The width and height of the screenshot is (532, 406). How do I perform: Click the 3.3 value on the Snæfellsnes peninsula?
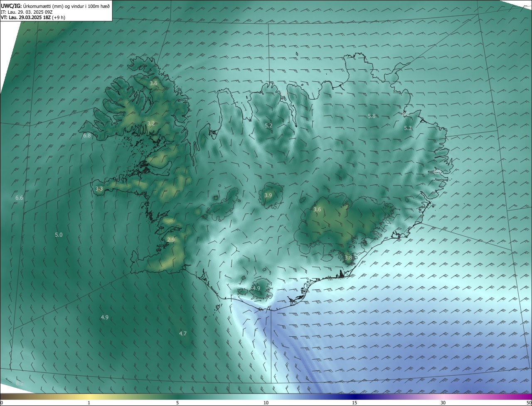(x=99, y=188)
